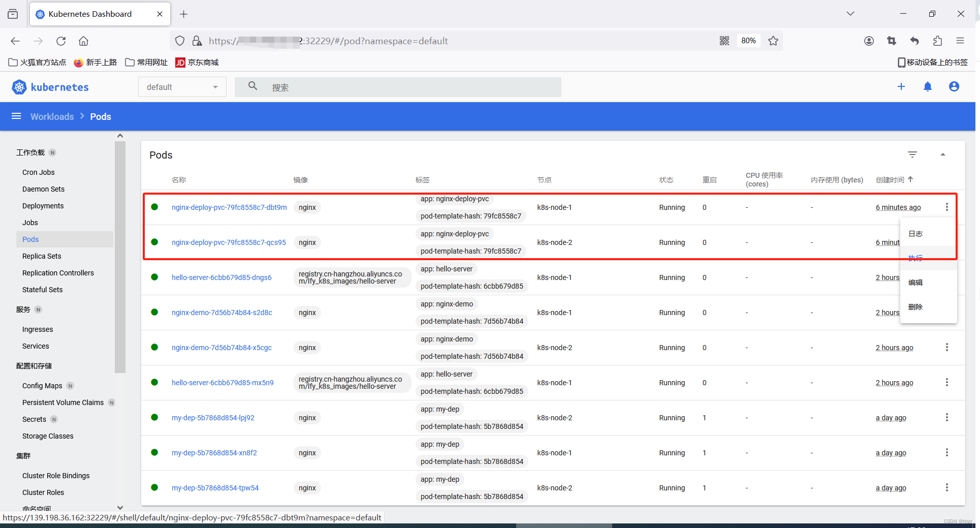Open the hamburger navigation menu
The width and height of the screenshot is (980, 528).
click(x=16, y=116)
